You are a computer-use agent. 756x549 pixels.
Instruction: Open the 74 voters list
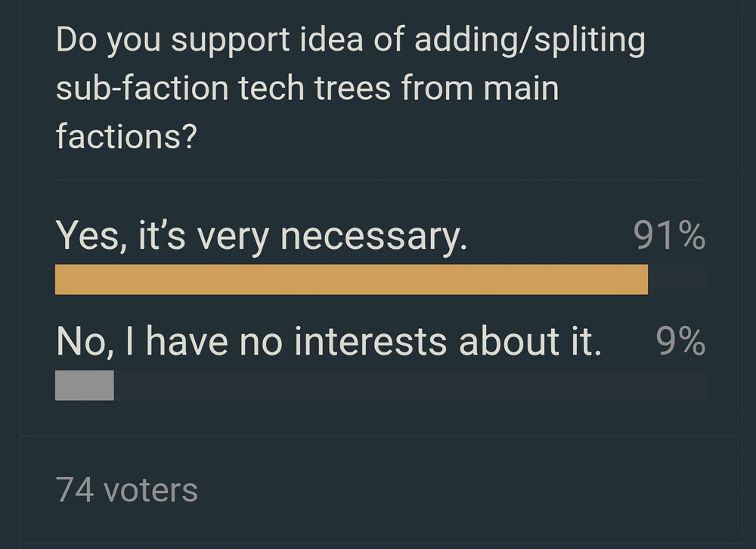[126, 490]
